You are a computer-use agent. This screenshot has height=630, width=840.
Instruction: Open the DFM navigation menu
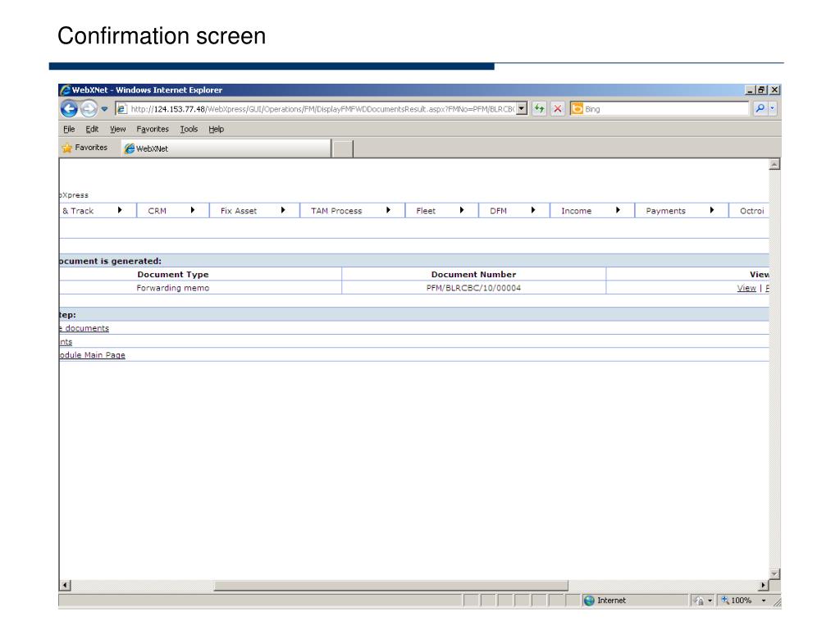(498, 211)
